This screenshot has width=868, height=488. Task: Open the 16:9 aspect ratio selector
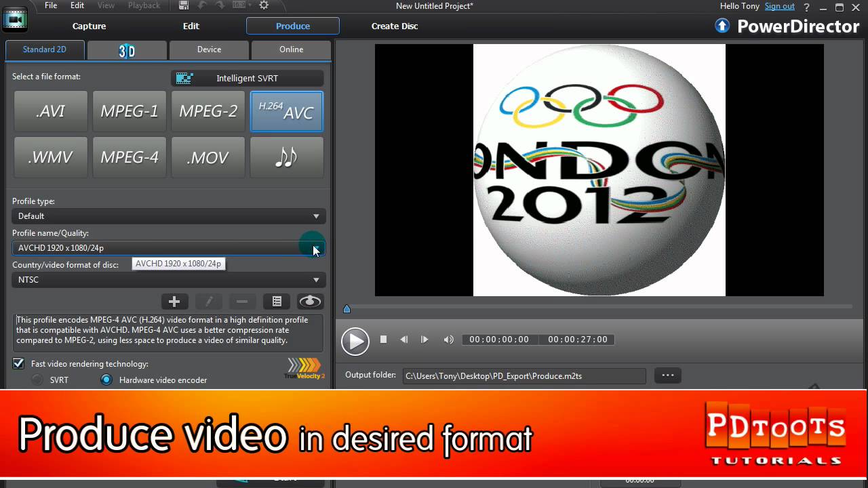pyautogui.click(x=241, y=5)
